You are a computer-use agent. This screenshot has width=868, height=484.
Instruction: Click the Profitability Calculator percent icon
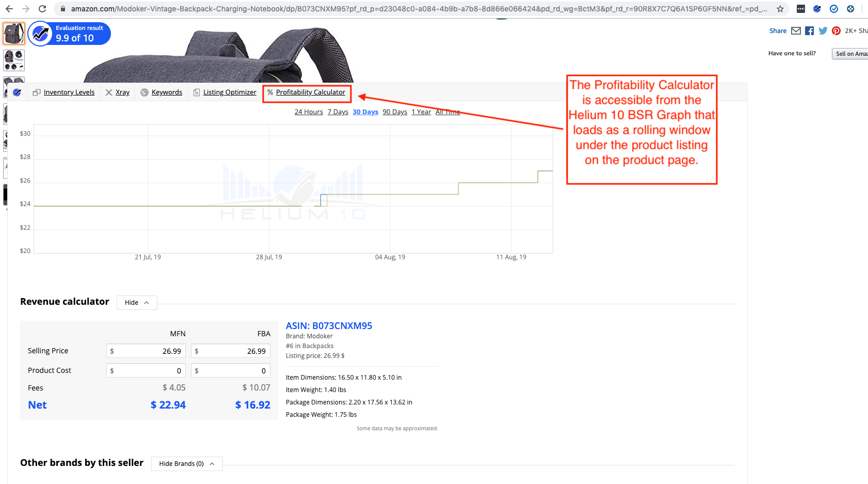(x=270, y=92)
